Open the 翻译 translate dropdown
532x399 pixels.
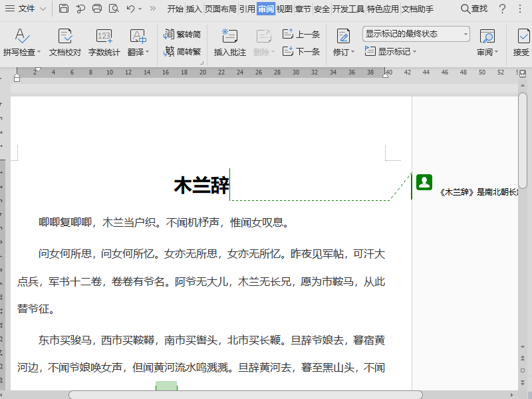pyautogui.click(x=138, y=41)
